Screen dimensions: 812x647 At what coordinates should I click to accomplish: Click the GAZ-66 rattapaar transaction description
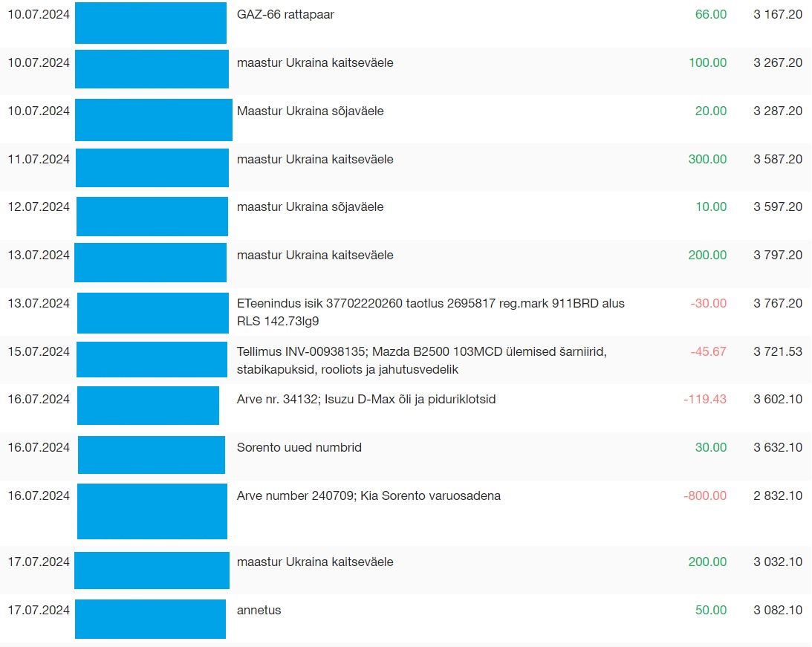pos(285,15)
